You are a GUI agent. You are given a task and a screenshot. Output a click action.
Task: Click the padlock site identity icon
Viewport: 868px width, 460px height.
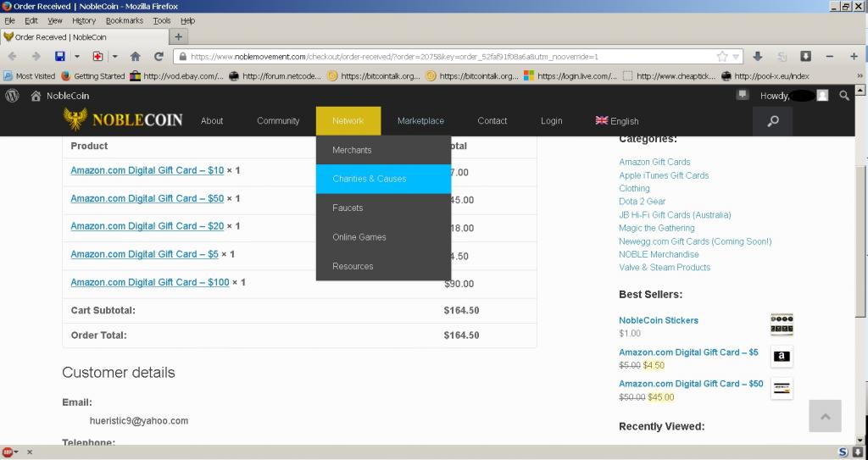coord(183,57)
